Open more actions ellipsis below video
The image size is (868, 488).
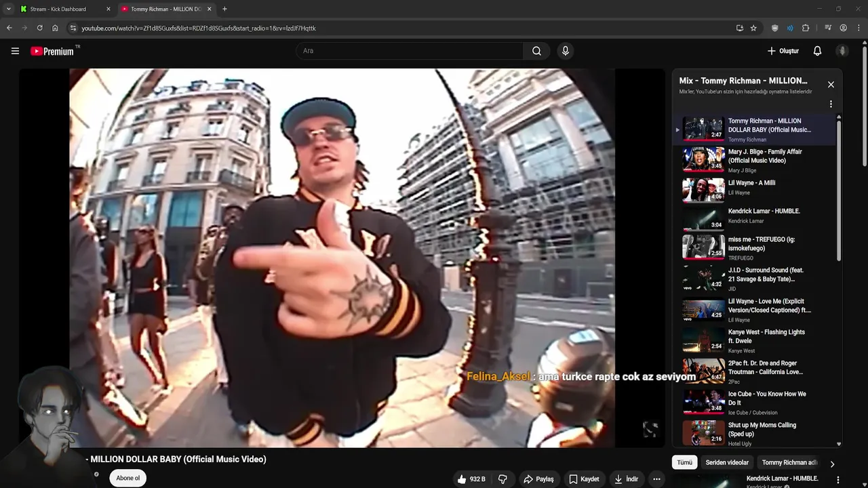pos(656,479)
